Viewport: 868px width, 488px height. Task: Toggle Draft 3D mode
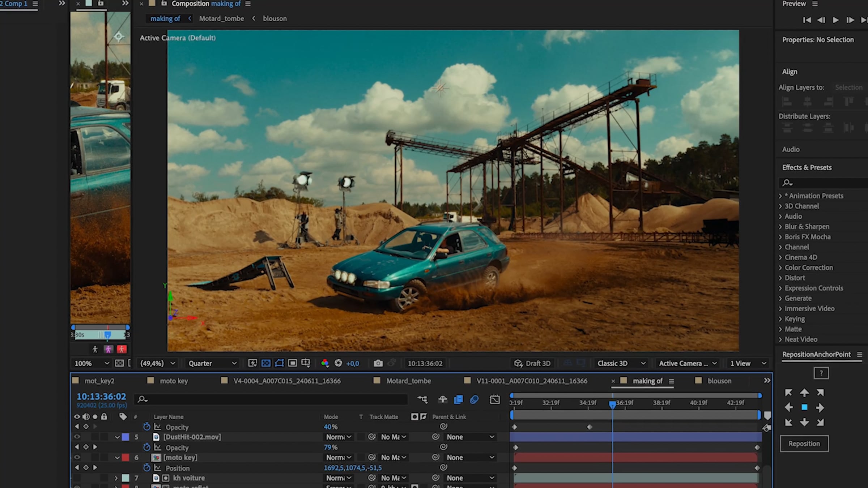coord(532,363)
